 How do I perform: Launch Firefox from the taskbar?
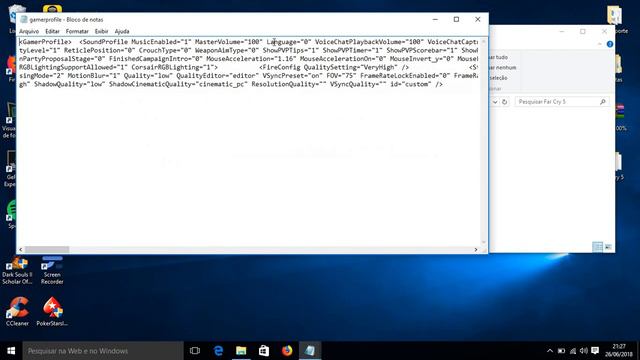coord(287,351)
